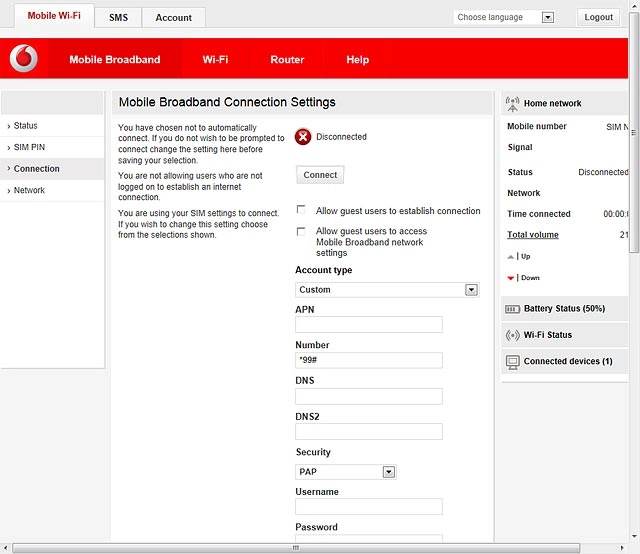Click the horizontal scrollbar thumb

[296, 547]
